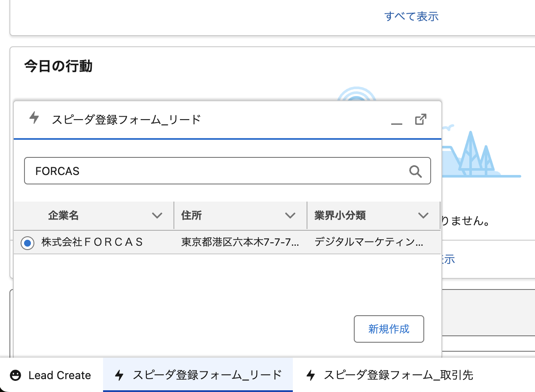Show the 業界小分類 column options chevron

(x=423, y=215)
